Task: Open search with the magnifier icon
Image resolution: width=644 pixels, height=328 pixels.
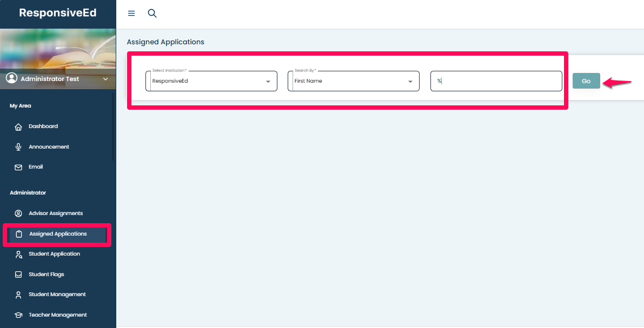Action: tap(152, 14)
